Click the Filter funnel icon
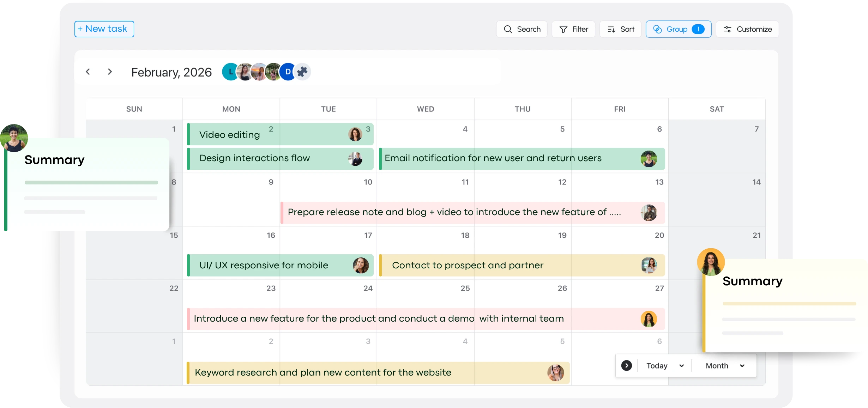The width and height of the screenshot is (868, 408). [x=563, y=29]
